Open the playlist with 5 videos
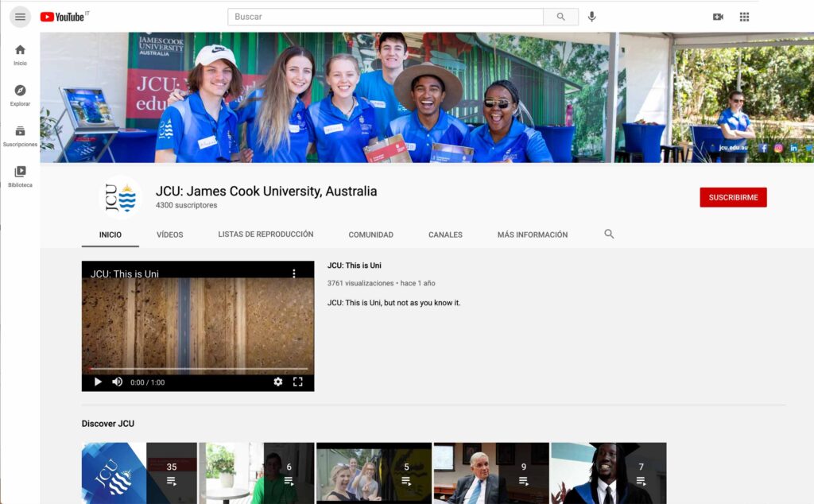The image size is (814, 504). pyautogui.click(x=374, y=473)
